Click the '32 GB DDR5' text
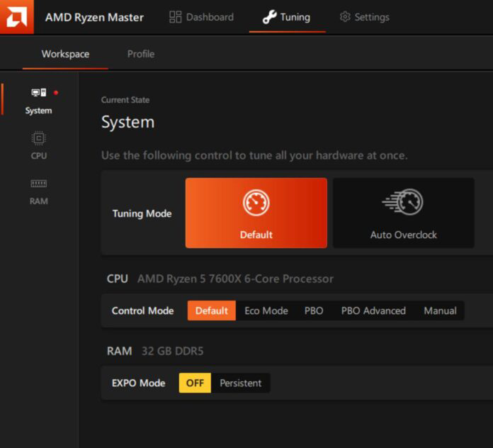Viewport: 493px width, 448px height. point(173,351)
